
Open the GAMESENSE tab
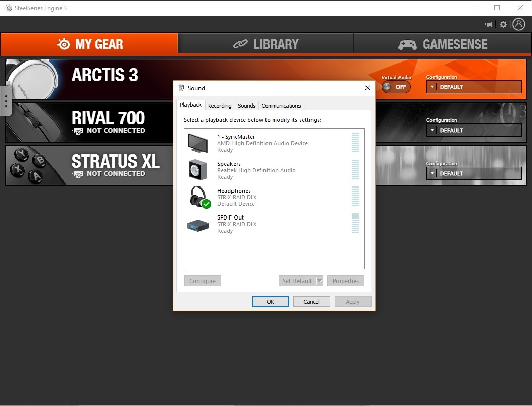(443, 44)
